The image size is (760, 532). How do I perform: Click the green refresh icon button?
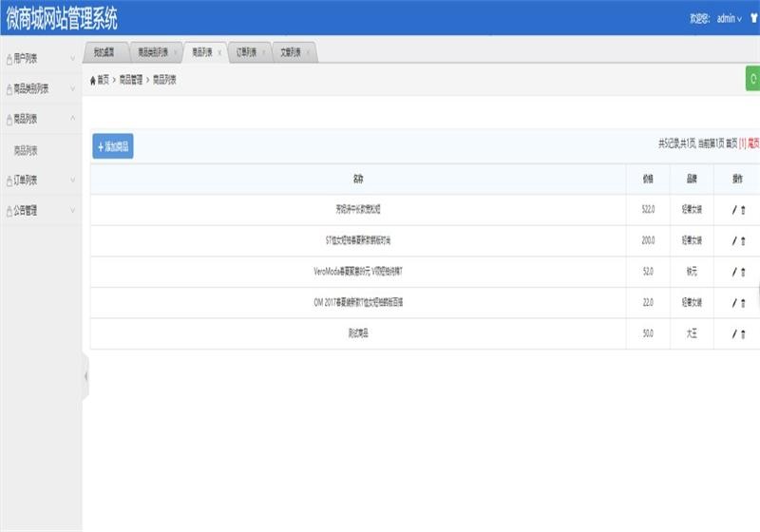(x=753, y=79)
